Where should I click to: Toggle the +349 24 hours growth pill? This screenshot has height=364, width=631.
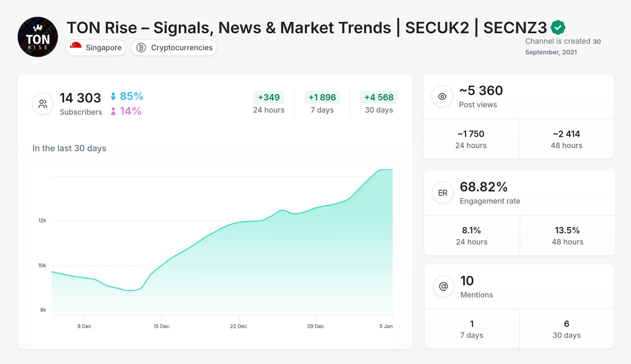click(268, 97)
